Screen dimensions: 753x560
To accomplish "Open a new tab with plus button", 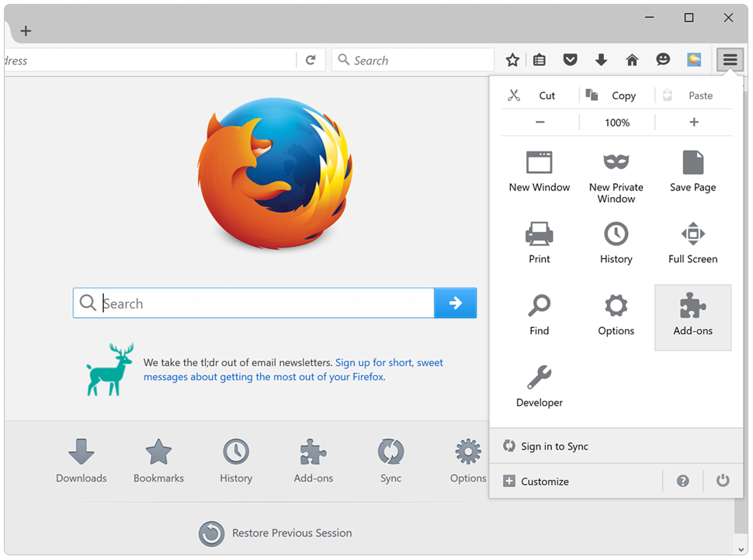I will point(26,31).
